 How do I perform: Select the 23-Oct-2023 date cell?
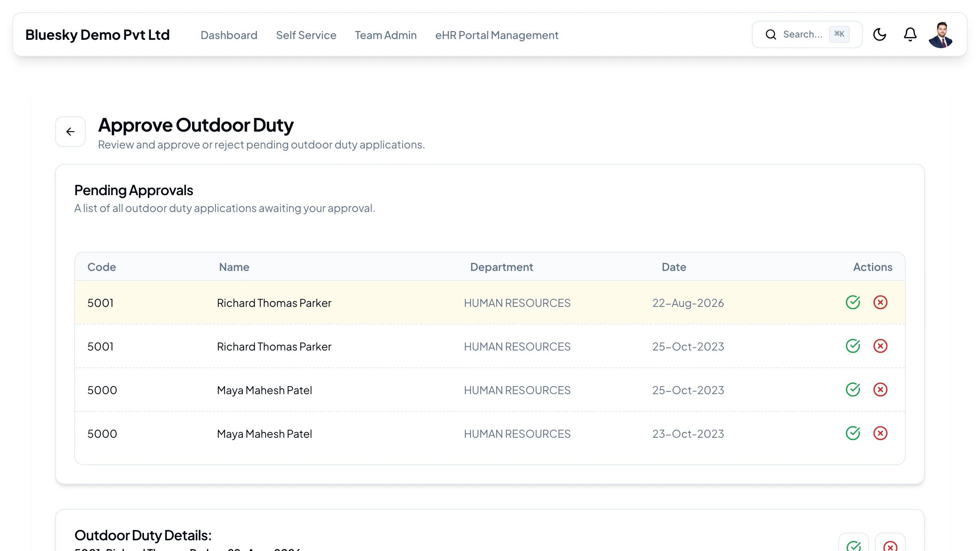coord(688,434)
